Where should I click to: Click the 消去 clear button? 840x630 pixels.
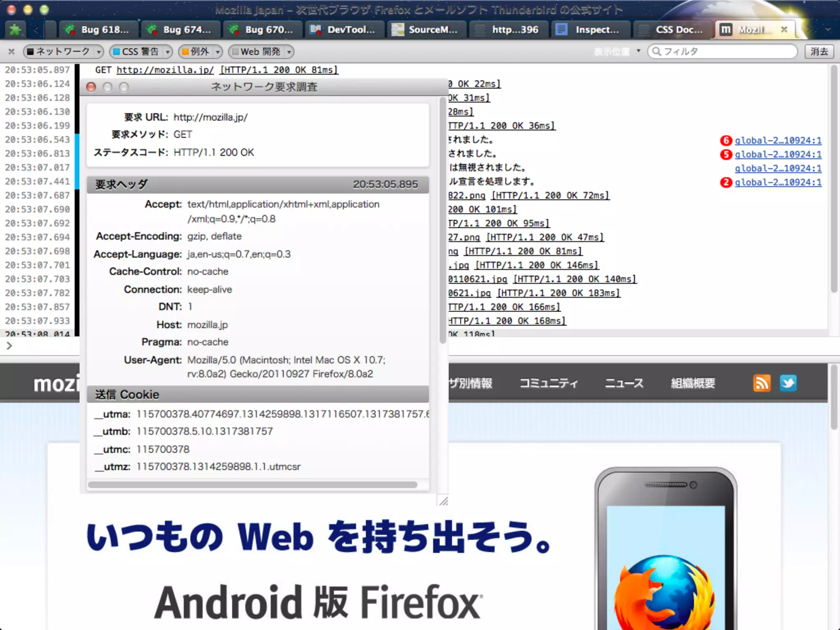[819, 52]
